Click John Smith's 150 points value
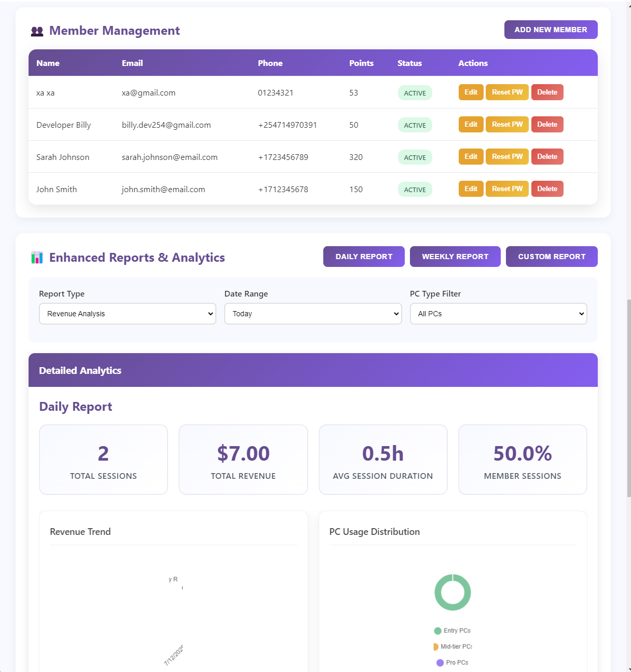Viewport: 631px width, 672px height. click(356, 190)
